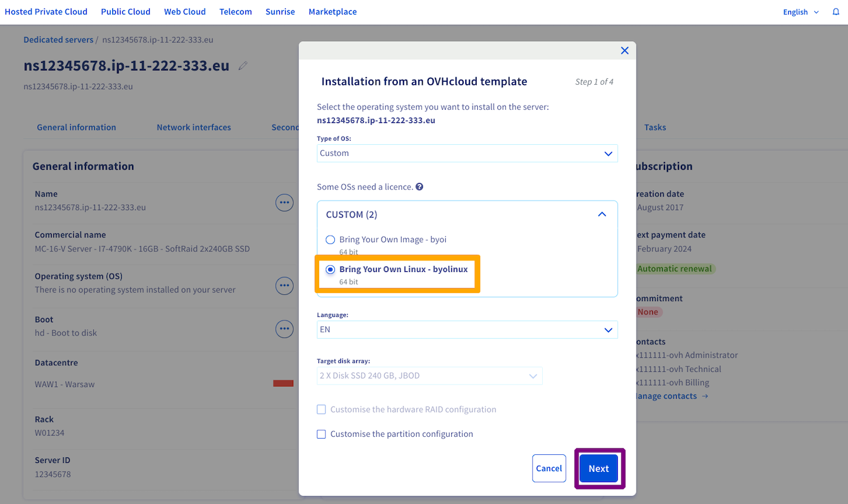This screenshot has width=848, height=504.
Task: Open the Public Cloud menu
Action: tap(125, 12)
